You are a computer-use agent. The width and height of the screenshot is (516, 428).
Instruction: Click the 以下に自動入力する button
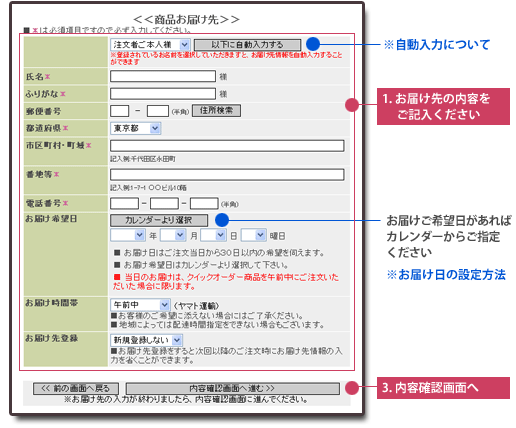point(247,45)
